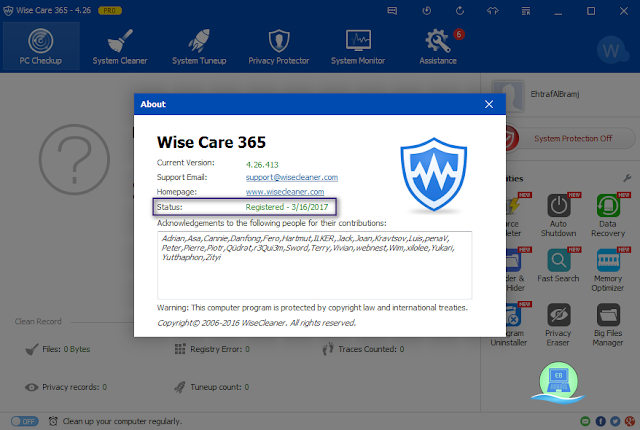
Task: Go to Privacy Protector tab
Action: click(279, 47)
